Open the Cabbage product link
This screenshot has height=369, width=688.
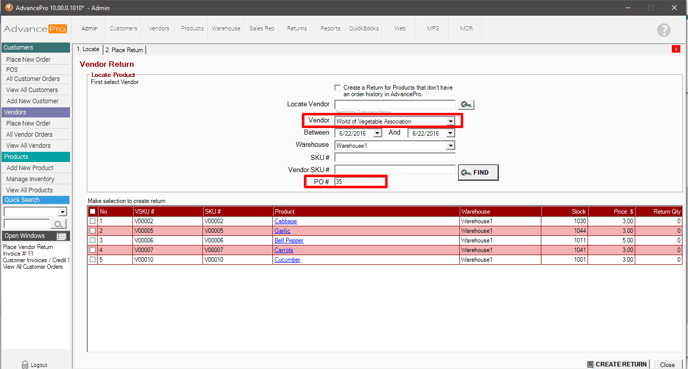point(286,221)
